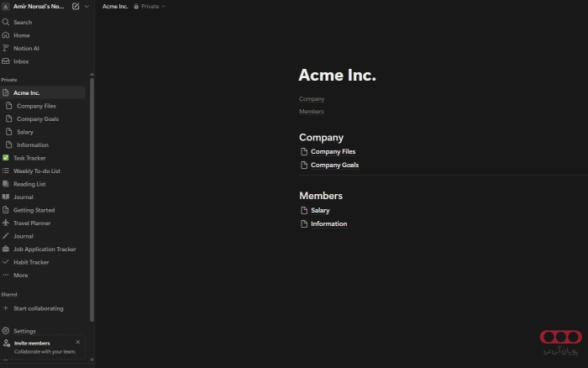
Task: Dismiss the Invite members banner
Action: [x=78, y=342]
